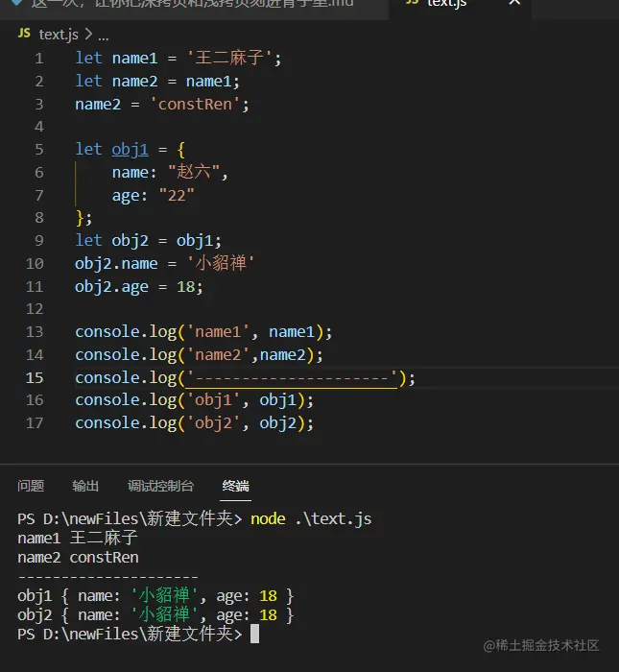Image resolution: width=619 pixels, height=672 pixels.
Task: Click the age value "22" on line 7
Action: tap(177, 196)
